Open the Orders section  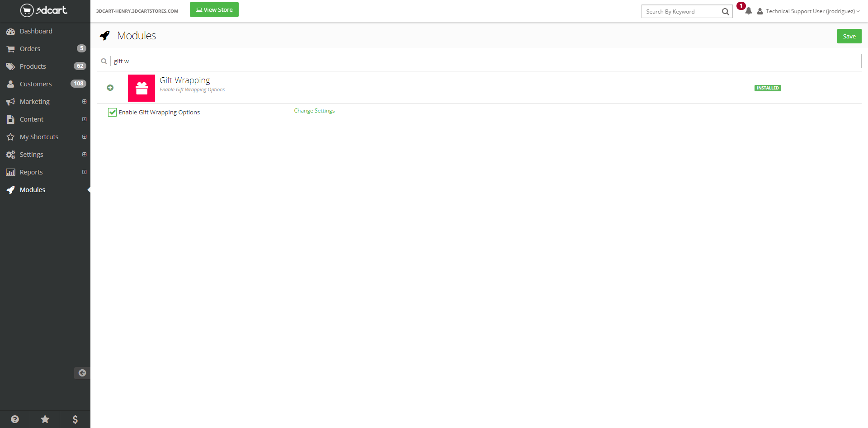(x=30, y=49)
